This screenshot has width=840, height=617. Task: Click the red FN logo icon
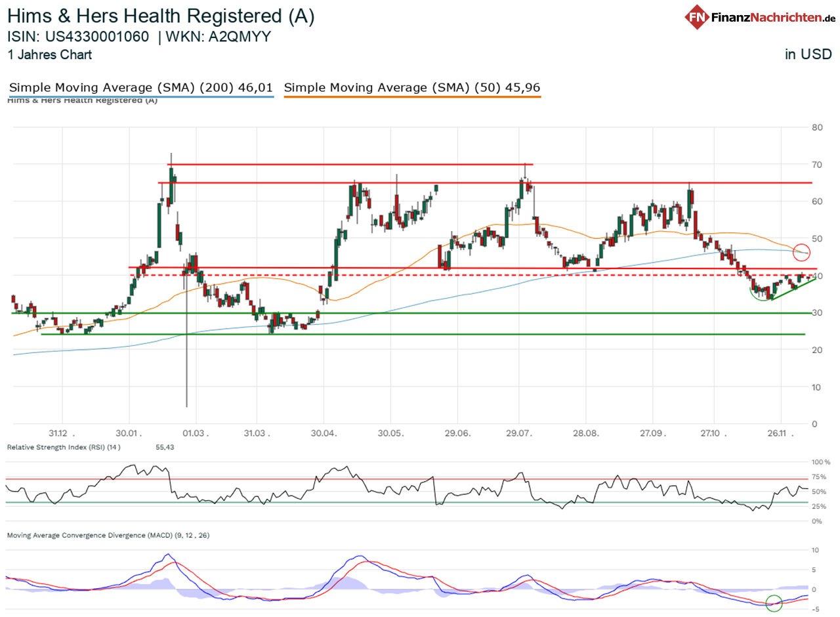[698, 16]
